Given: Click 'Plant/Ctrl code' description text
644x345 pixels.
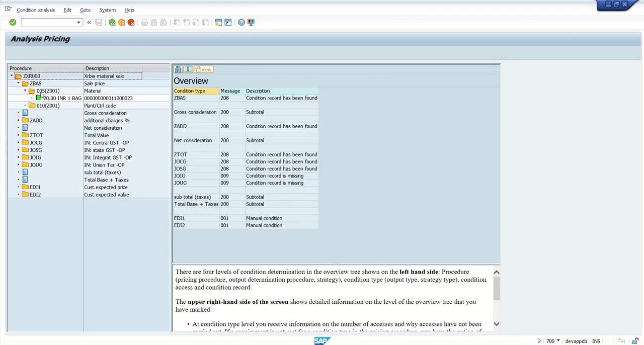Looking at the screenshot, I should [x=100, y=106].
